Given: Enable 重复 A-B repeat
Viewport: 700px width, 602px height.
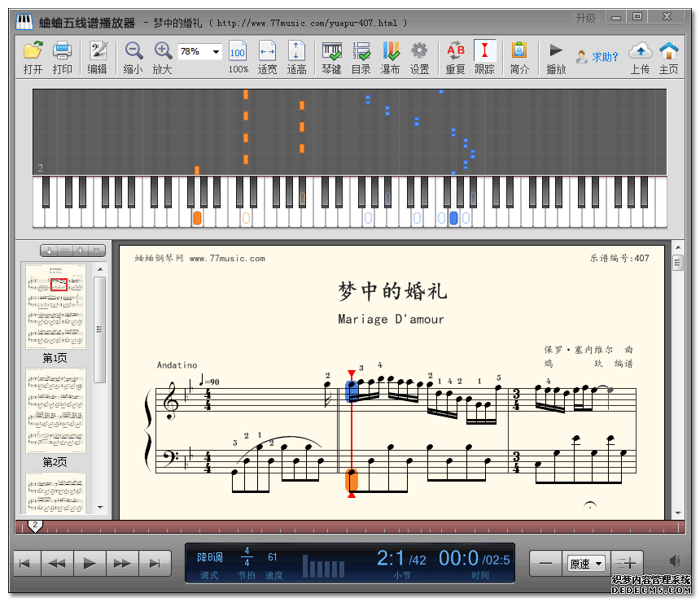Looking at the screenshot, I should tap(455, 57).
